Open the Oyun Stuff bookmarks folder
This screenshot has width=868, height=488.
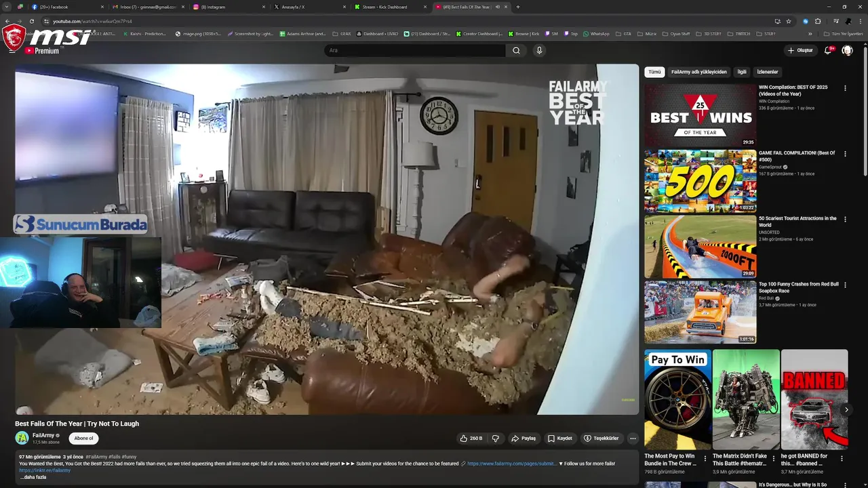(x=675, y=33)
